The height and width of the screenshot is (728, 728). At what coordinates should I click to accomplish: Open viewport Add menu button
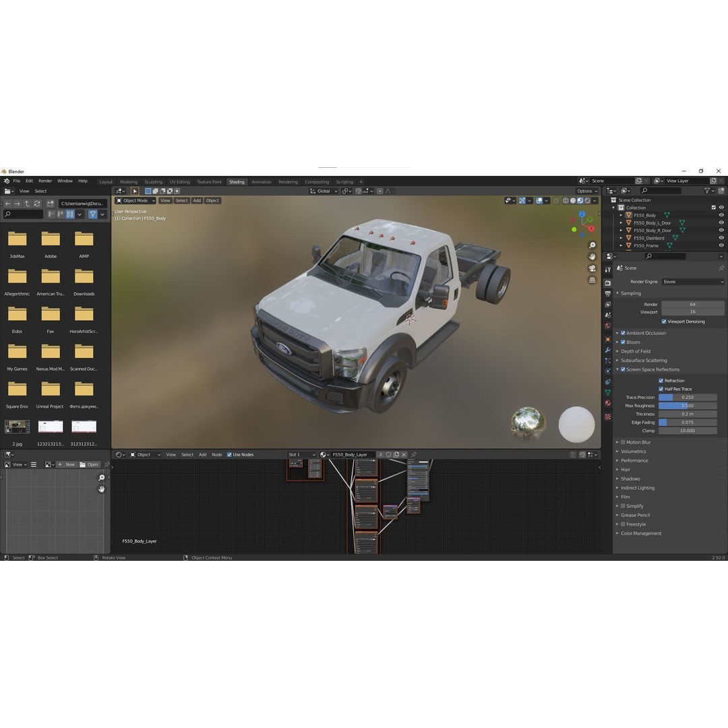click(197, 201)
